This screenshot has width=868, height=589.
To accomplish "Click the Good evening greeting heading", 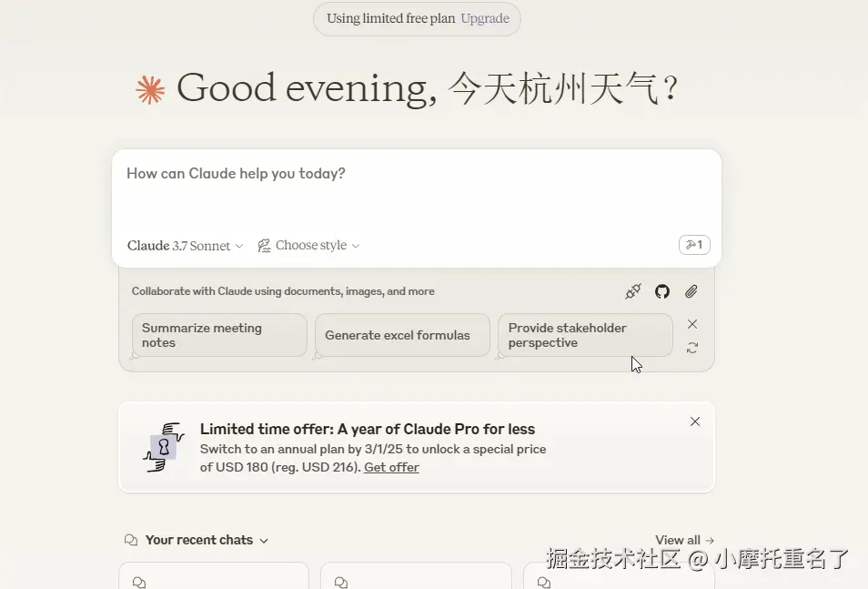I will (428, 88).
